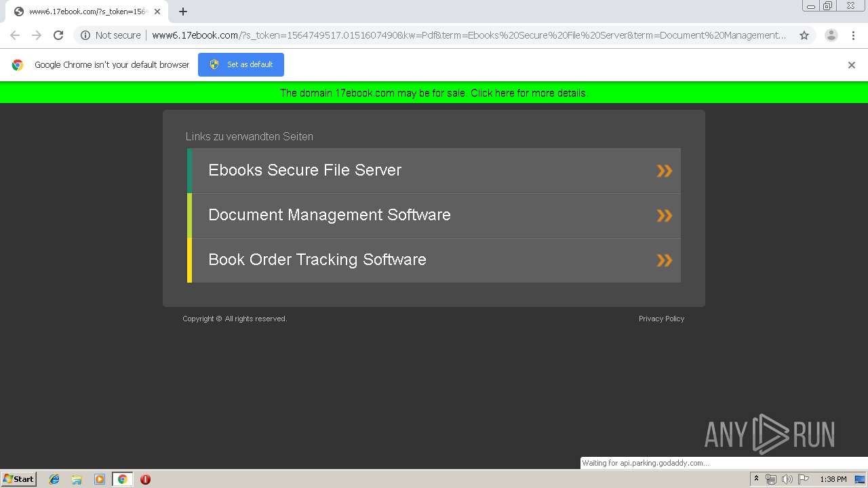Click the domain for sale green banner
This screenshot has width=868, height=488.
click(x=434, y=93)
